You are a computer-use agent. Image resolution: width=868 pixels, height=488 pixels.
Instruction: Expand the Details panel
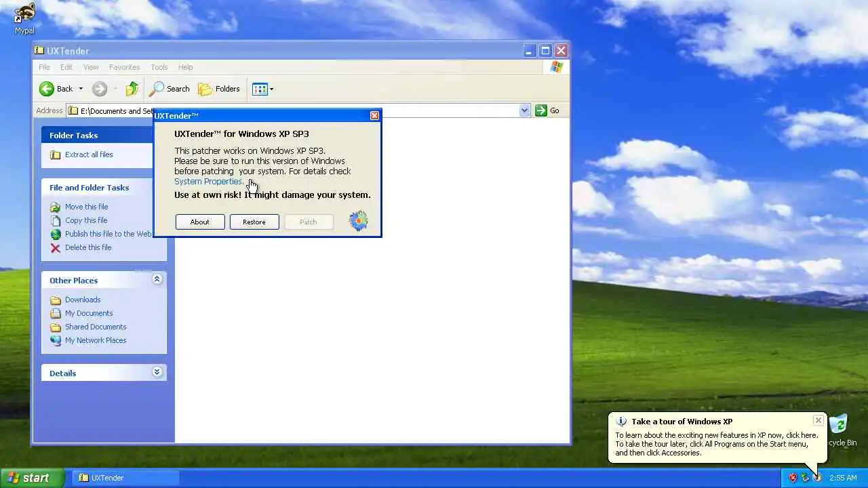(x=157, y=372)
